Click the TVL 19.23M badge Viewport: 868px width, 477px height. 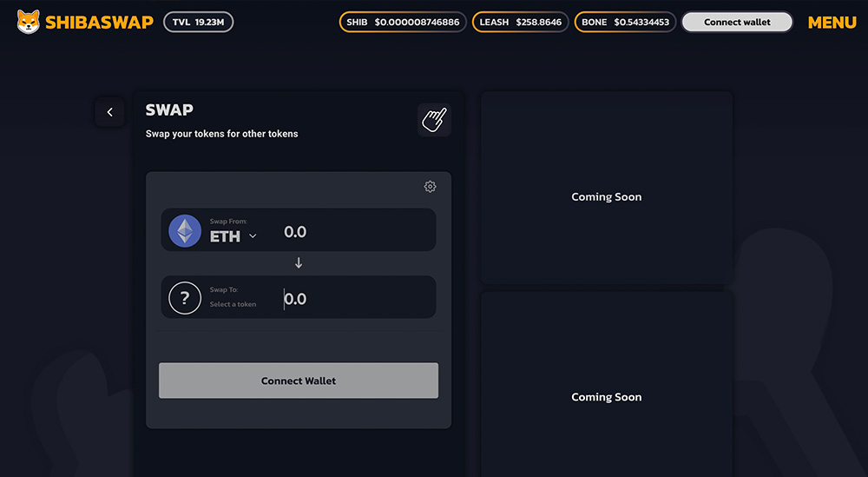[x=198, y=22]
